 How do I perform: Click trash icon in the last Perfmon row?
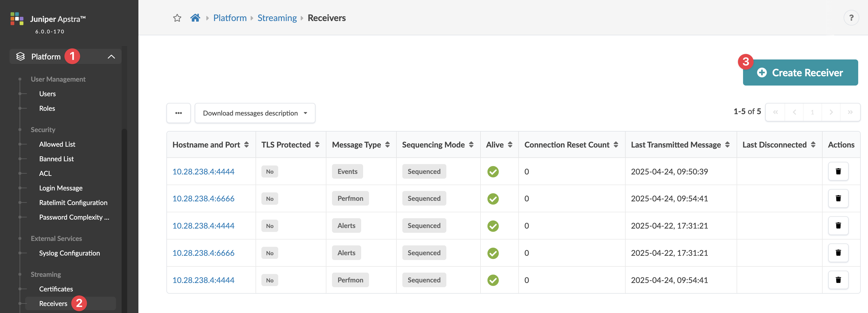(838, 280)
